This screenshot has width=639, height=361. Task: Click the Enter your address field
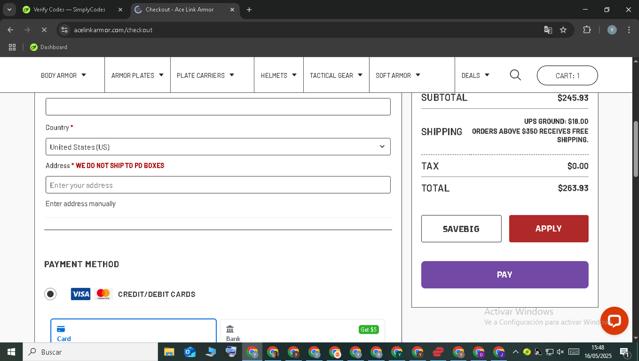click(x=218, y=185)
